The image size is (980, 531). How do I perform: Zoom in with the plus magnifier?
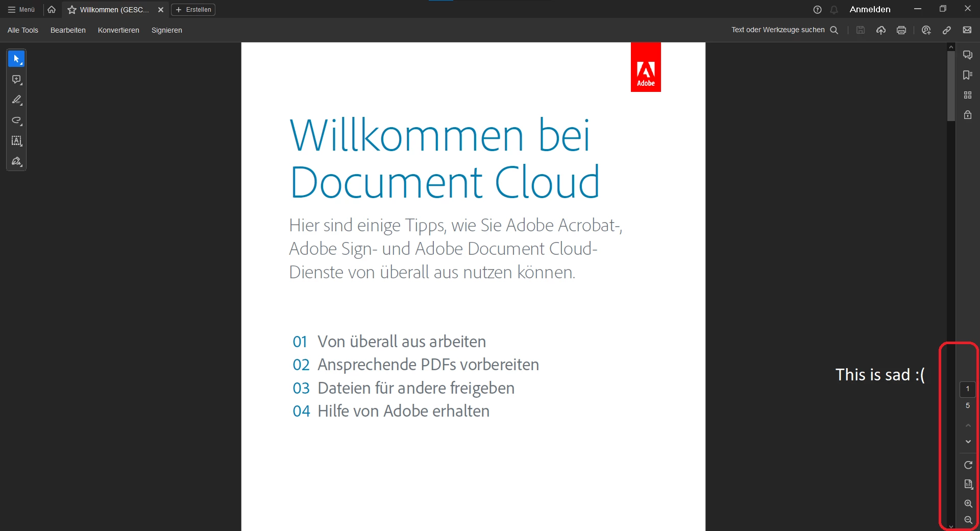coord(968,503)
